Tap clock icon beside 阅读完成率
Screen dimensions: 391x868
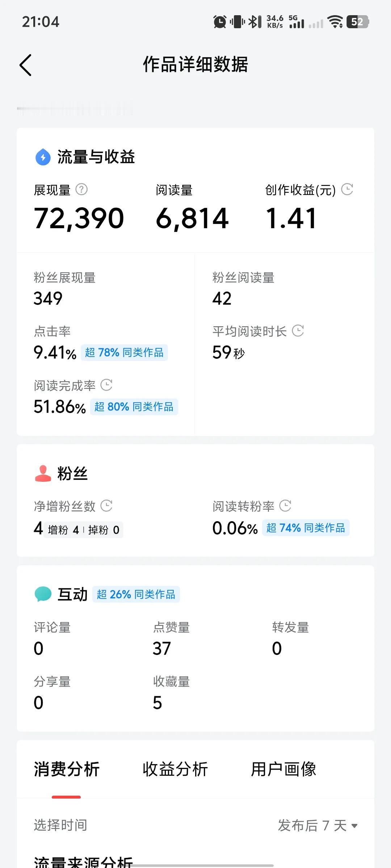point(106,385)
